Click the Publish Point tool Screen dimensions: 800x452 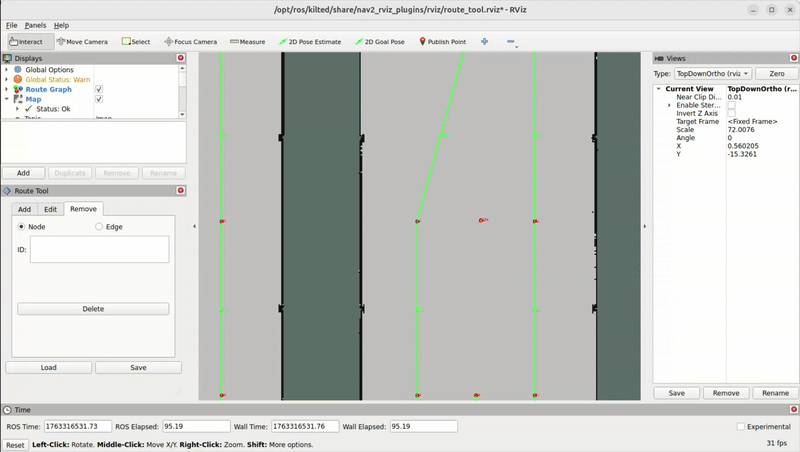tap(442, 42)
